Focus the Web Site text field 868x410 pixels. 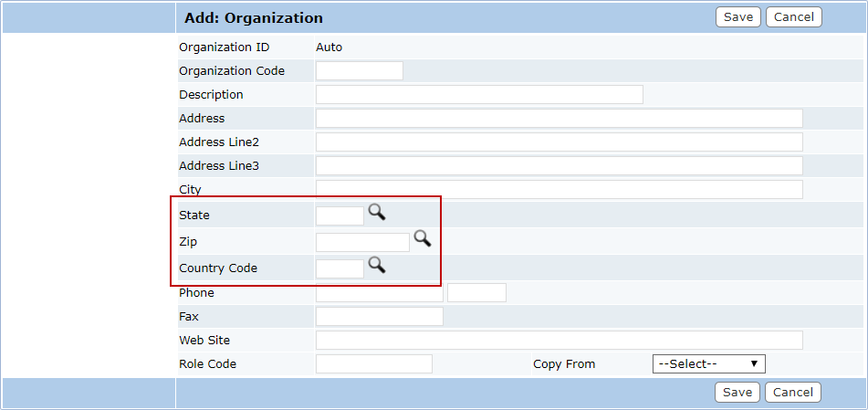559,341
